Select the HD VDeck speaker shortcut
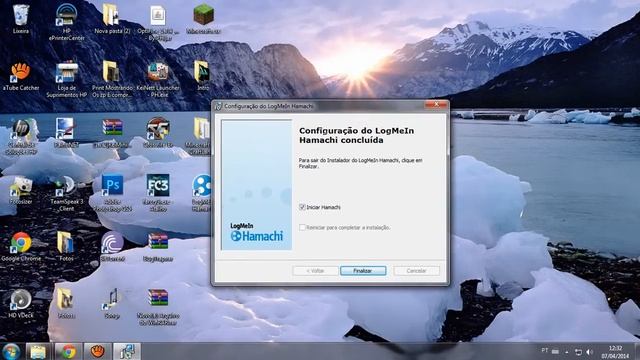 click(x=20, y=304)
